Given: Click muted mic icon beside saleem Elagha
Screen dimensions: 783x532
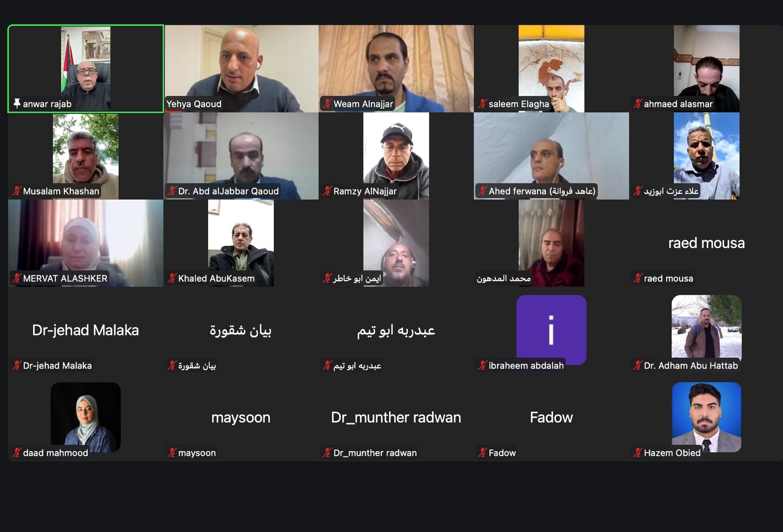Looking at the screenshot, I should [483, 104].
